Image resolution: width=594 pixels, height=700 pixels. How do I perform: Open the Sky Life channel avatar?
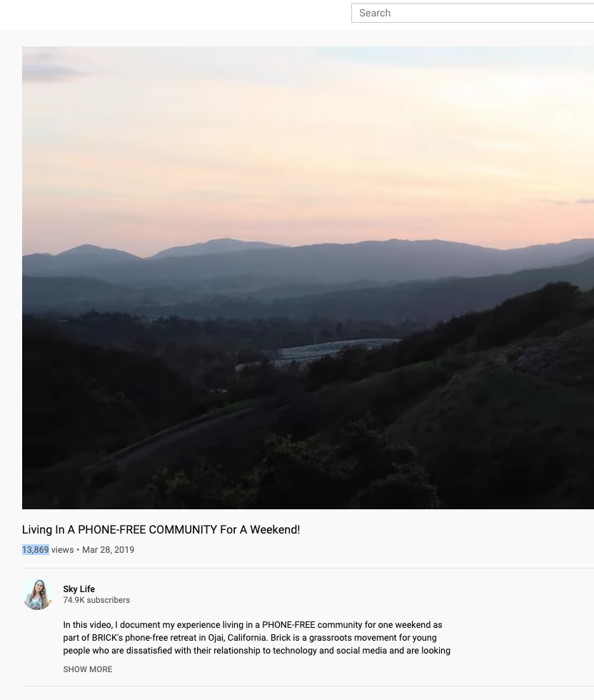(38, 594)
